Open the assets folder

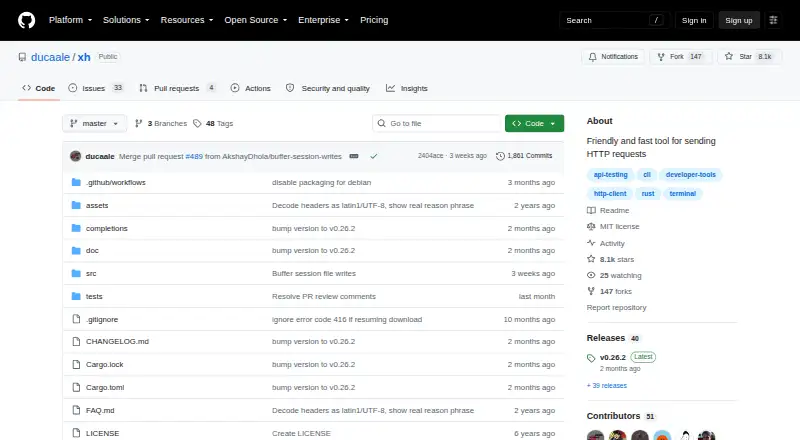click(97, 205)
